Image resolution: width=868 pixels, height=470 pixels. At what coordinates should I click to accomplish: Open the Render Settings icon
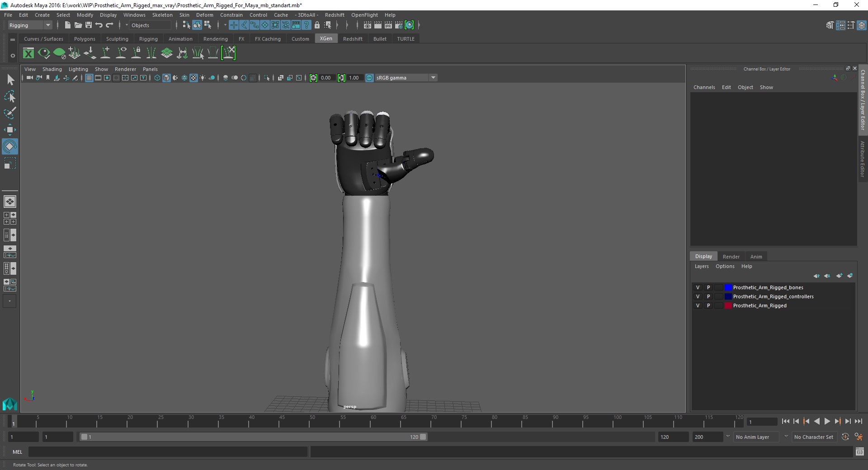coord(399,25)
